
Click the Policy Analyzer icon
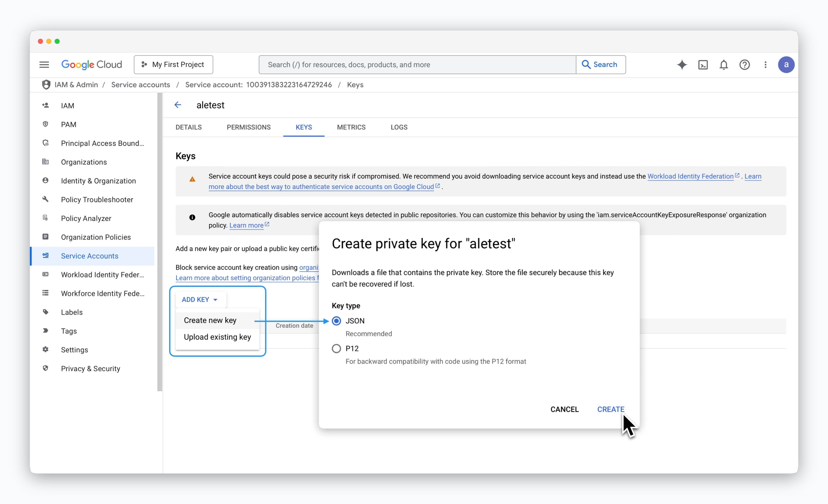point(45,218)
